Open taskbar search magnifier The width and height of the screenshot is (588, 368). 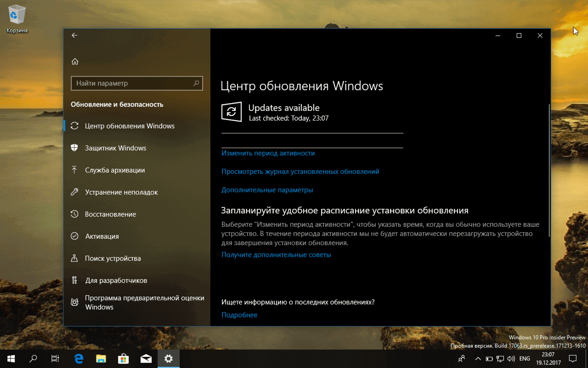pyautogui.click(x=33, y=358)
